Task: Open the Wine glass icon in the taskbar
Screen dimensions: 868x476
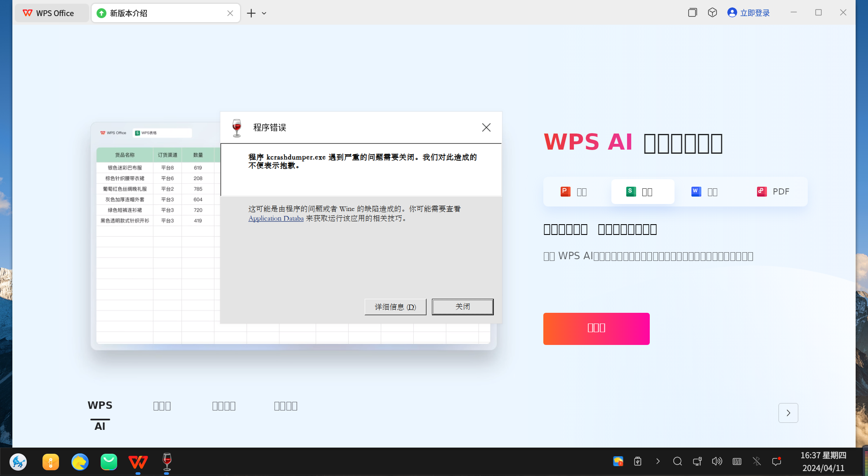Action: tap(167, 462)
